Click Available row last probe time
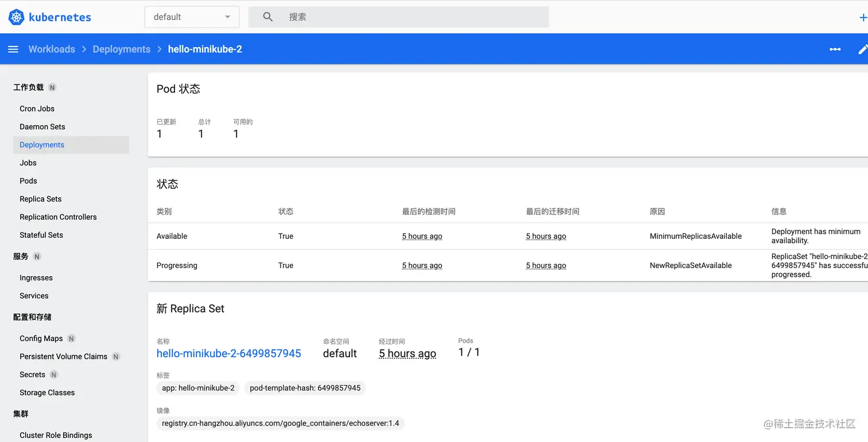Screen dimensions: 868x442 tap(422, 236)
